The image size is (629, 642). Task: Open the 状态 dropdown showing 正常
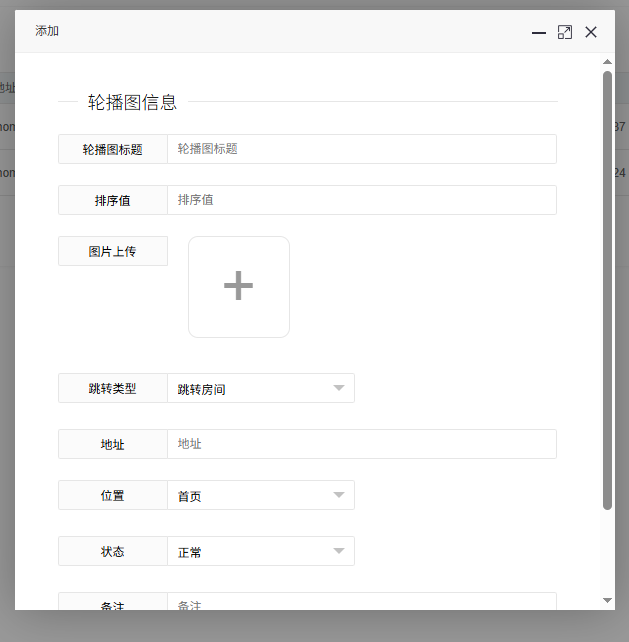point(260,551)
